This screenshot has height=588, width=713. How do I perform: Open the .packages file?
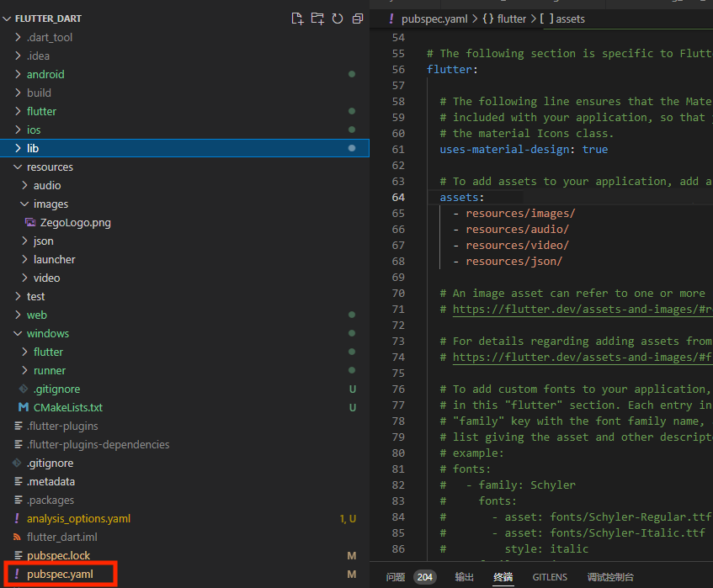pos(50,501)
